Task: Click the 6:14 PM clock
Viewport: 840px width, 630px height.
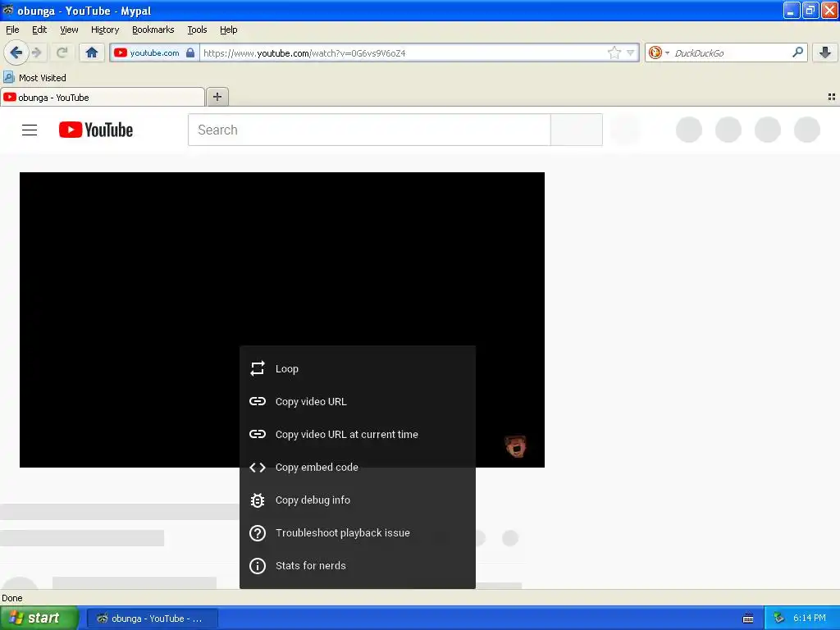Action: point(809,618)
